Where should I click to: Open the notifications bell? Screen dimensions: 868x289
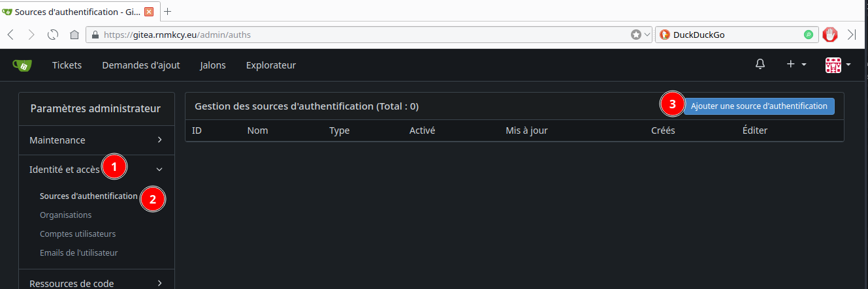click(x=760, y=65)
